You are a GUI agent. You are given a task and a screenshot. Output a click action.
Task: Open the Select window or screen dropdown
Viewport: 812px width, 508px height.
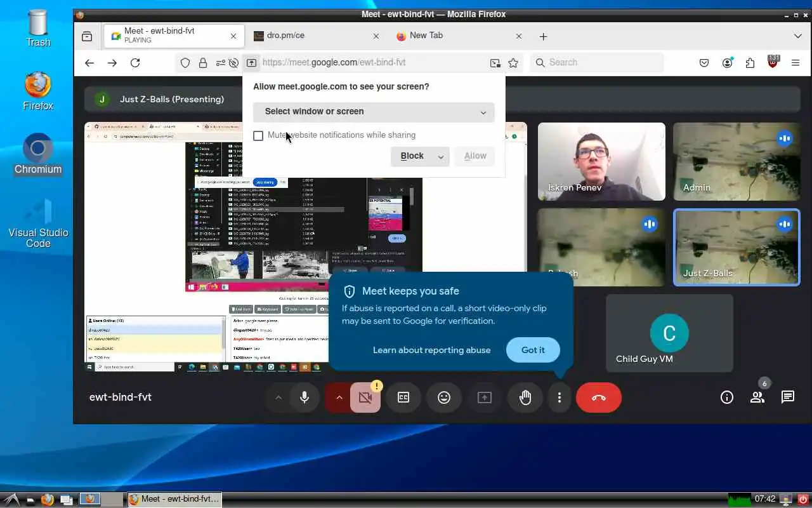point(374,112)
